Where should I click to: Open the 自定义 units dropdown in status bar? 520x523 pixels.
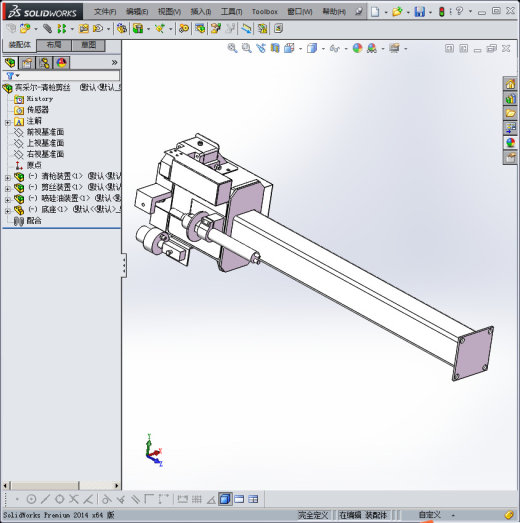point(453,516)
